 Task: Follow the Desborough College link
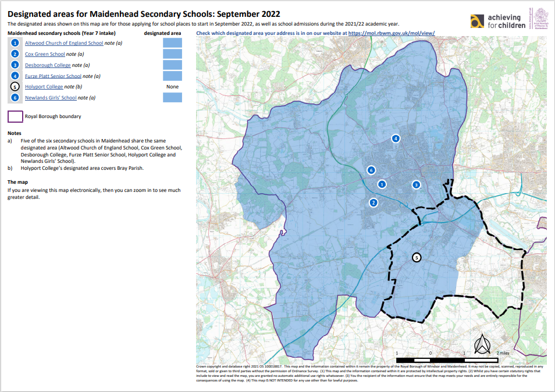[x=48, y=65]
